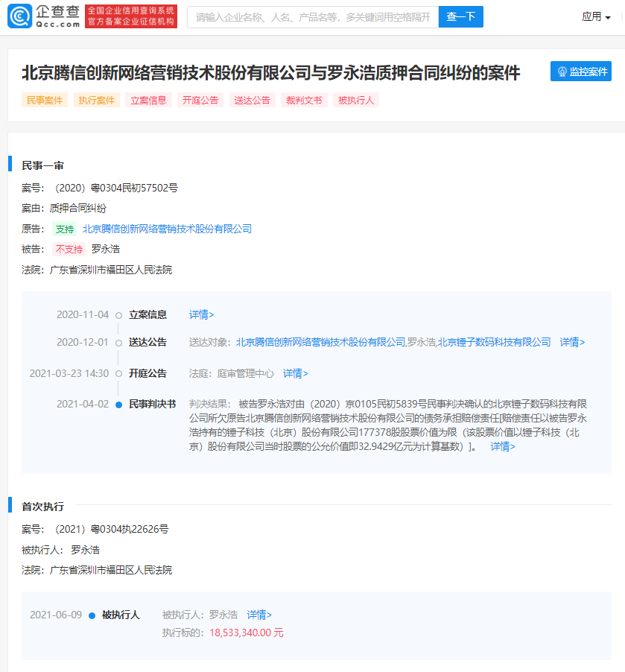Jump to 开庭公告 tag

[x=201, y=100]
